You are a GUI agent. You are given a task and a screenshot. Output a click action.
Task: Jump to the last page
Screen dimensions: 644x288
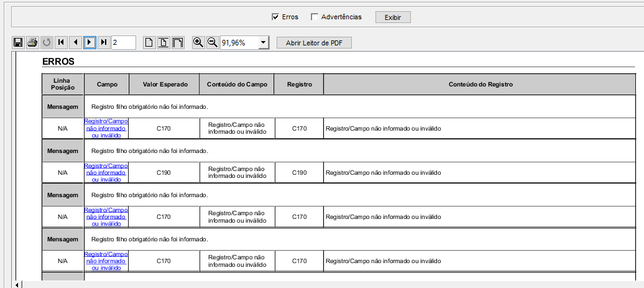pyautogui.click(x=104, y=42)
